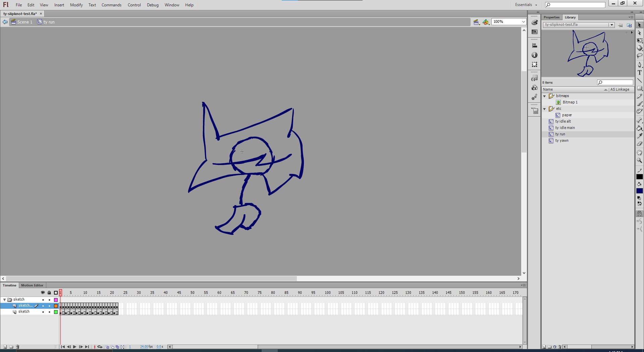Switch to the Motion Editor tab
Image resolution: width=644 pixels, height=352 pixels.
(32, 285)
